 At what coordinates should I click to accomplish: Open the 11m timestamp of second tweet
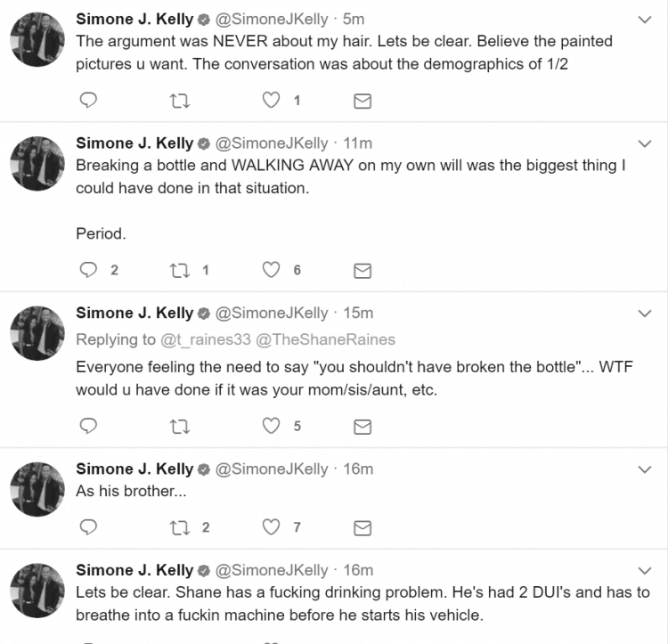click(x=358, y=143)
